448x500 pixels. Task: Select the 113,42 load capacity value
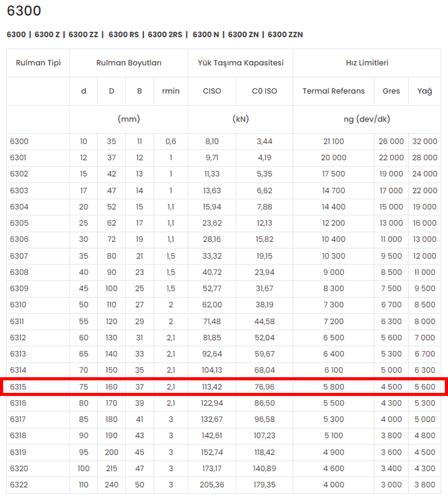(x=212, y=387)
